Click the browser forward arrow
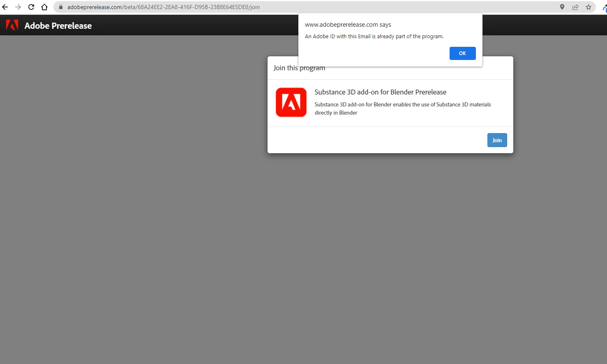This screenshot has width=607, height=364. (x=18, y=7)
